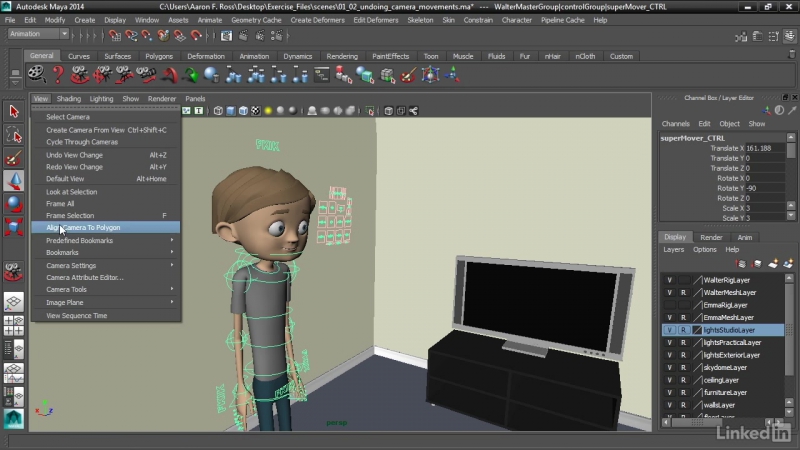Open Layers menu in Layer Editor

(x=673, y=249)
